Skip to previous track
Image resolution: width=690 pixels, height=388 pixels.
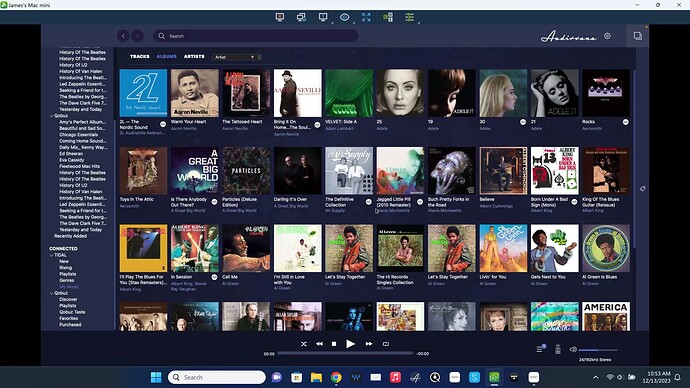[x=319, y=344]
